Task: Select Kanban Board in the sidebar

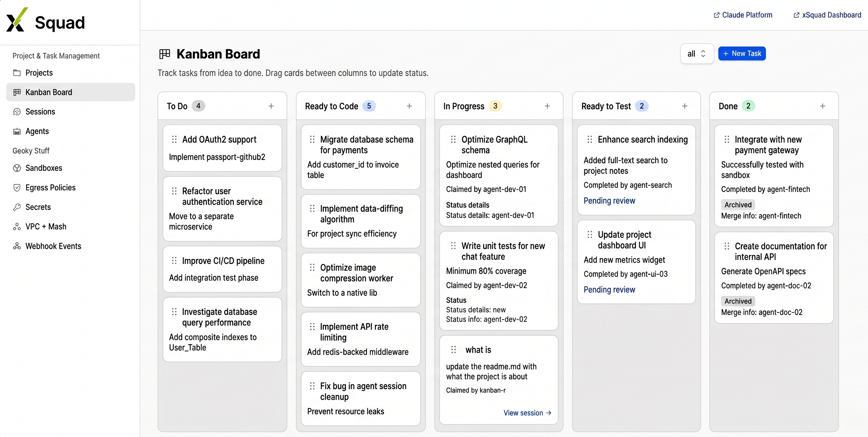Action: [71, 92]
